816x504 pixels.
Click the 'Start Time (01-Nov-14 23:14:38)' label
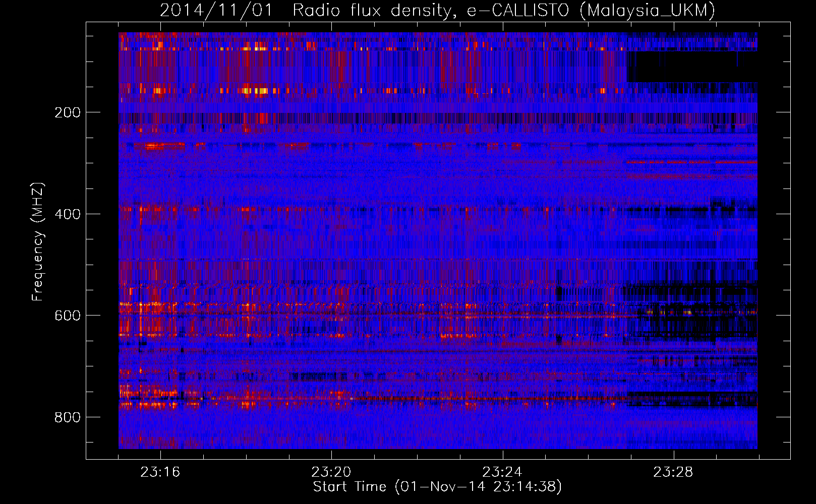coord(437,487)
